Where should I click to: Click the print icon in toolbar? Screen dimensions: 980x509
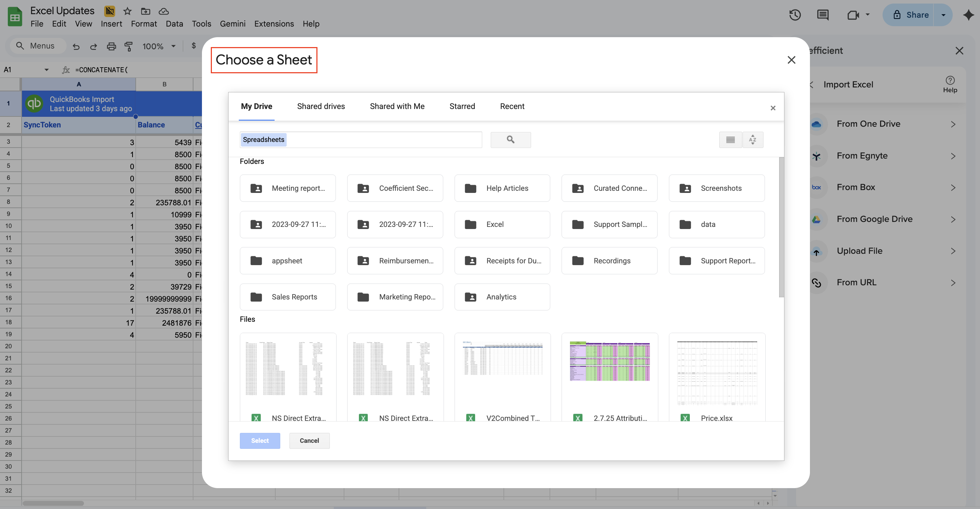pyautogui.click(x=111, y=46)
